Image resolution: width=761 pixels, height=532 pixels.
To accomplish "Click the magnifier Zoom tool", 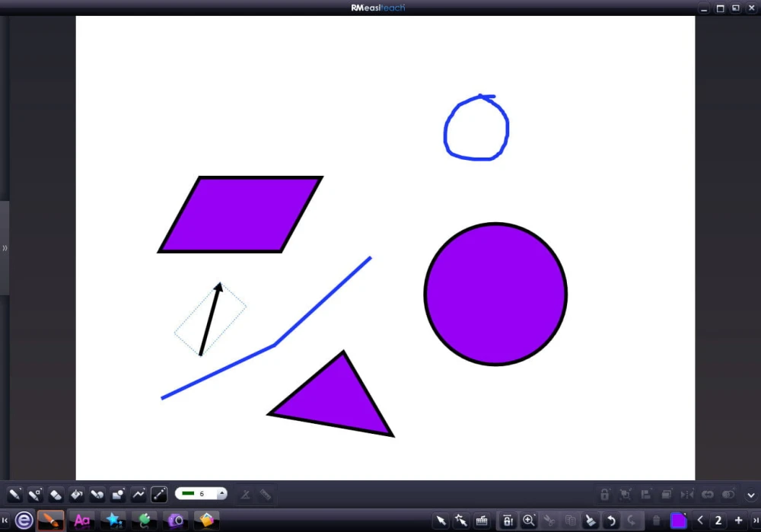I will [529, 521].
